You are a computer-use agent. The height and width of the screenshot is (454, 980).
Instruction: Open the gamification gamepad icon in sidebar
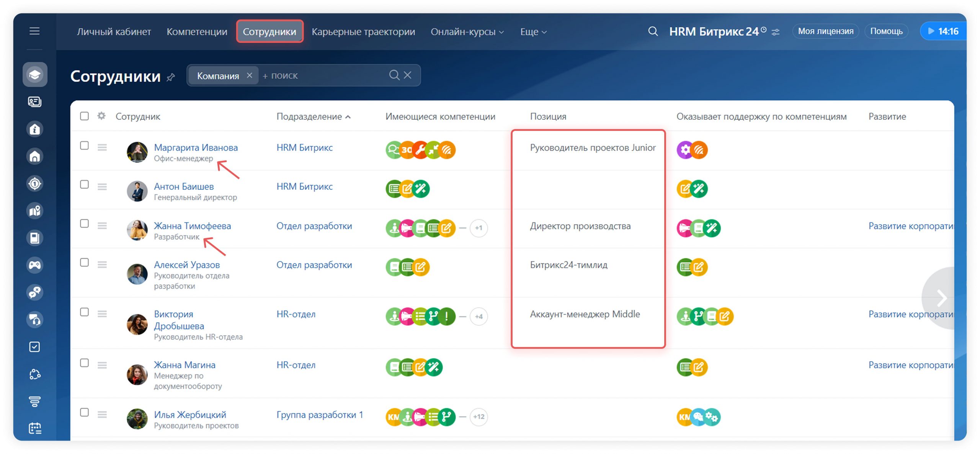click(34, 265)
